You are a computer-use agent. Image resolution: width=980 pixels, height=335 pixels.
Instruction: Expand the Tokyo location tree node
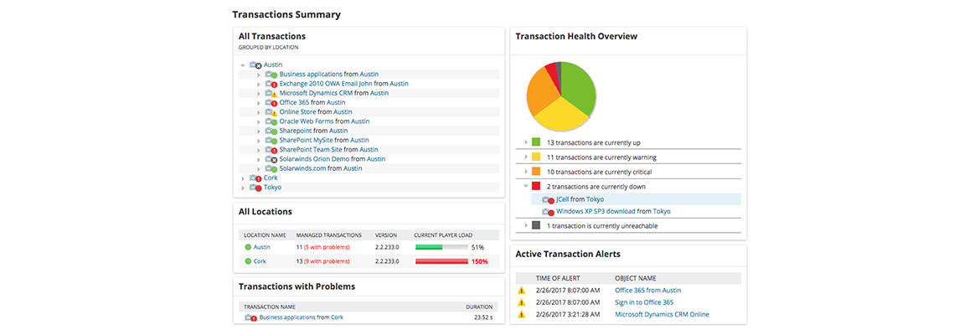coord(243,188)
